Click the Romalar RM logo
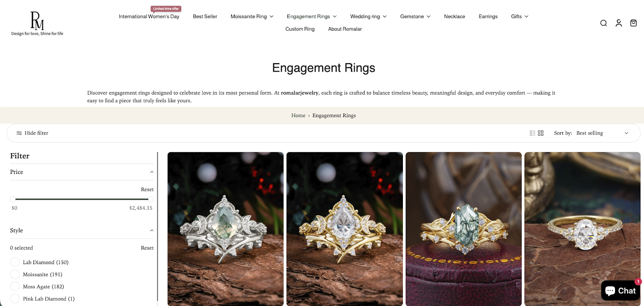 [x=37, y=23]
